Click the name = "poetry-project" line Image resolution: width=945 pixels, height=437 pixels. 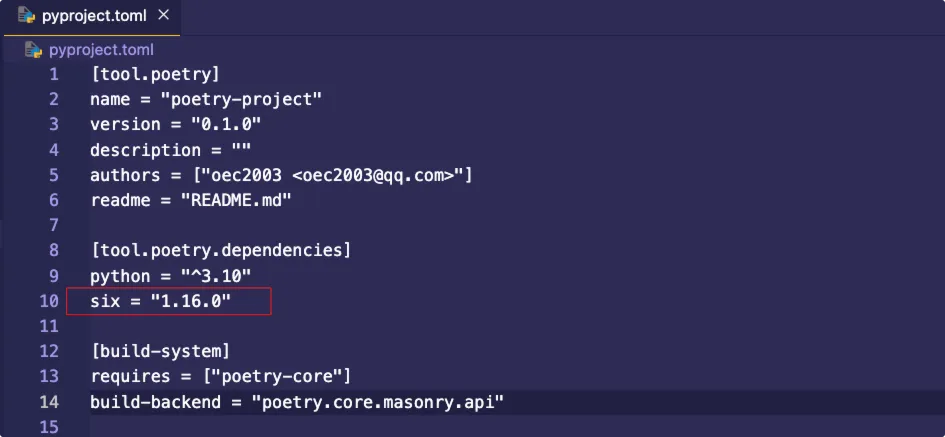205,99
